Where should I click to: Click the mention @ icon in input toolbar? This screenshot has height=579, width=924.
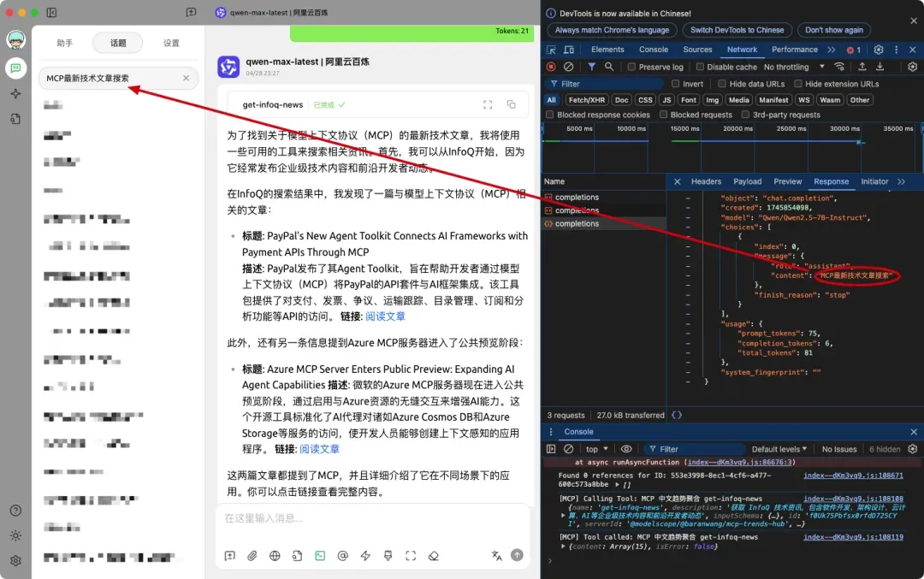coord(342,555)
